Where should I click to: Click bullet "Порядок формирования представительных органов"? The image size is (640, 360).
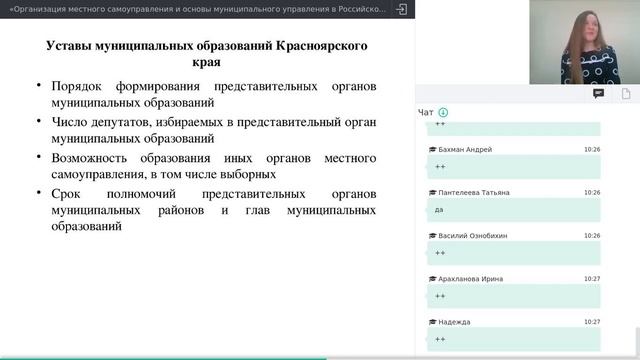214,94
